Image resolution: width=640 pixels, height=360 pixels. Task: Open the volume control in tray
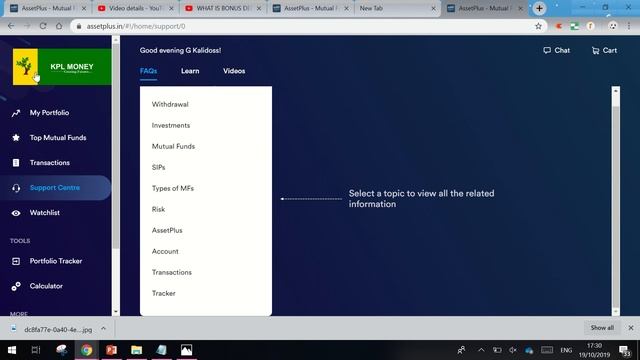[x=513, y=350]
